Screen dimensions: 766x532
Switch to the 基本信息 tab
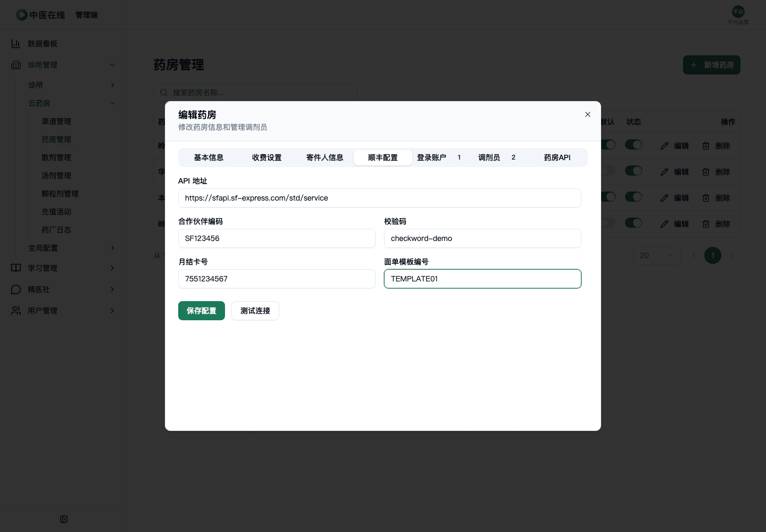(209, 157)
